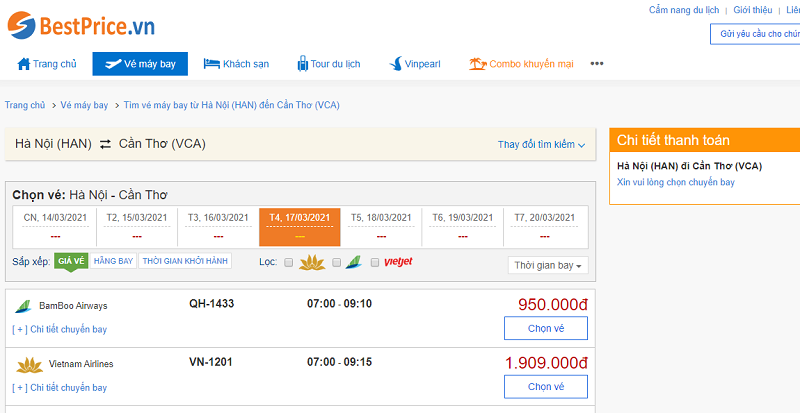
Task: Click Chọn vé for the 950.000đ flight
Action: [546, 328]
